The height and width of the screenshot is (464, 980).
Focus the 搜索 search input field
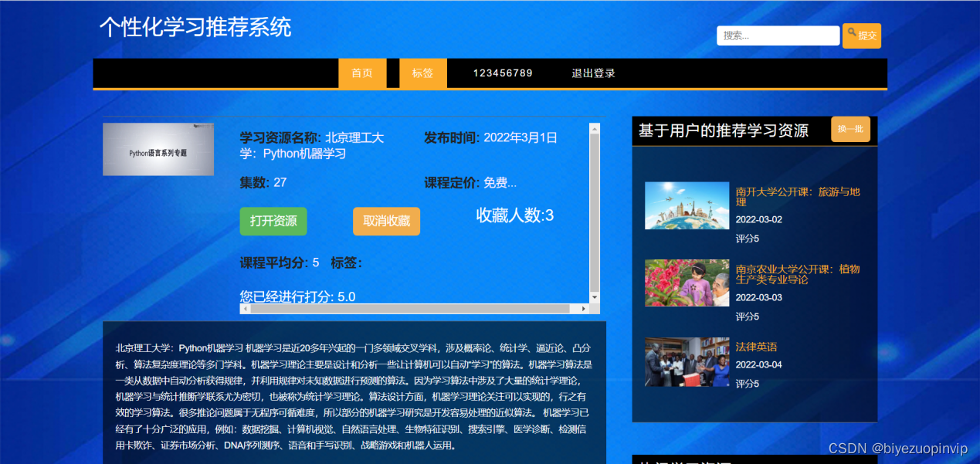tap(778, 36)
